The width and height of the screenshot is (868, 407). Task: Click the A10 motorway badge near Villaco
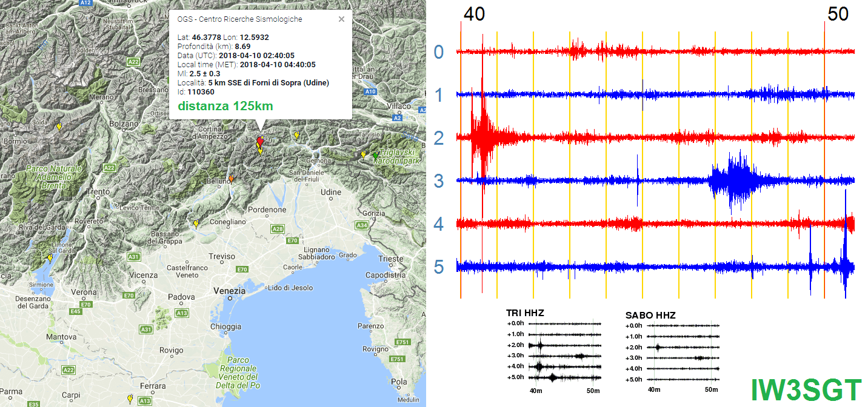pos(372,92)
